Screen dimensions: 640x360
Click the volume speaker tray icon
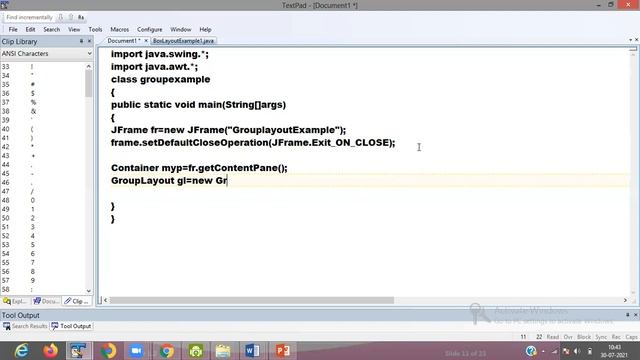click(x=577, y=351)
